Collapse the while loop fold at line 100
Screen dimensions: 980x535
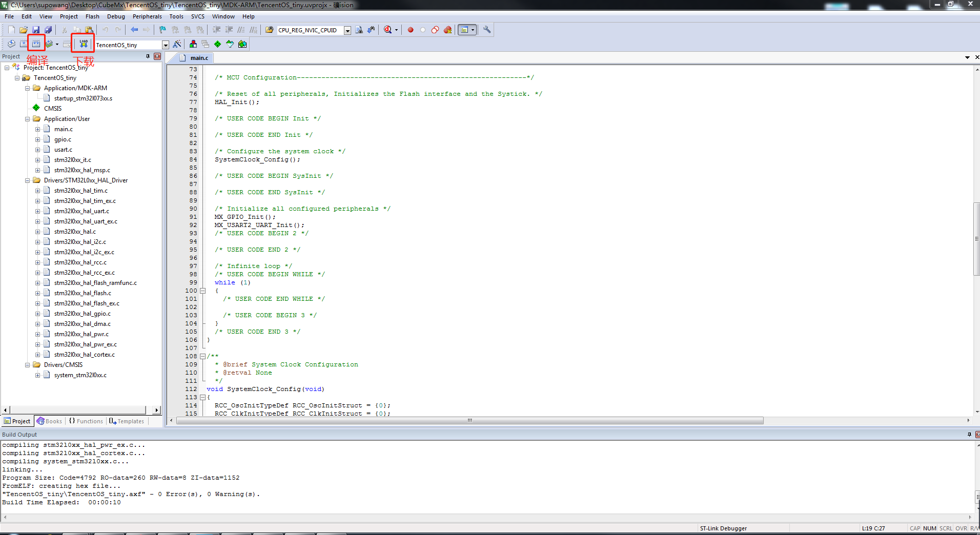(x=202, y=291)
